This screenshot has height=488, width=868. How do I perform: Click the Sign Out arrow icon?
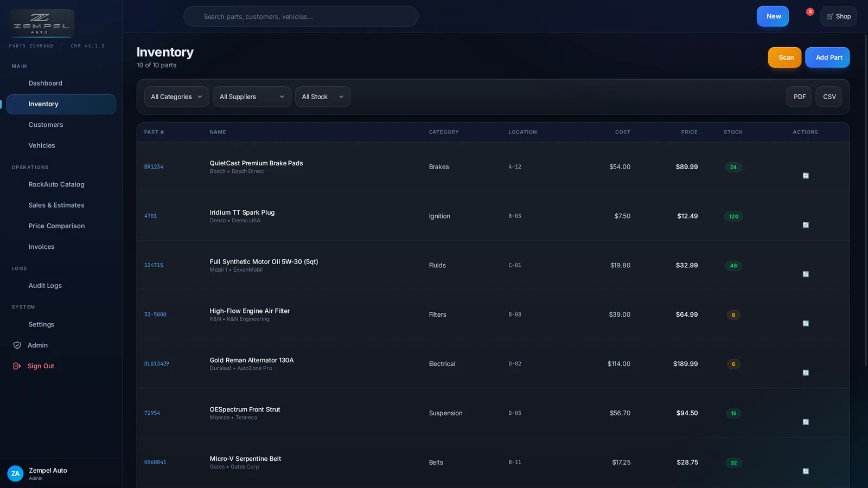(17, 366)
